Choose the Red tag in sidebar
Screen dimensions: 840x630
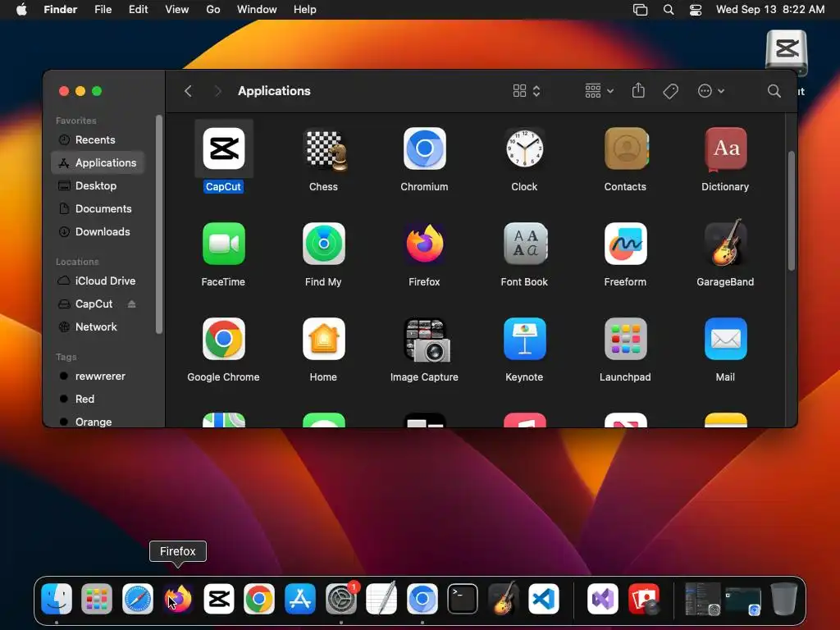[x=98, y=399]
